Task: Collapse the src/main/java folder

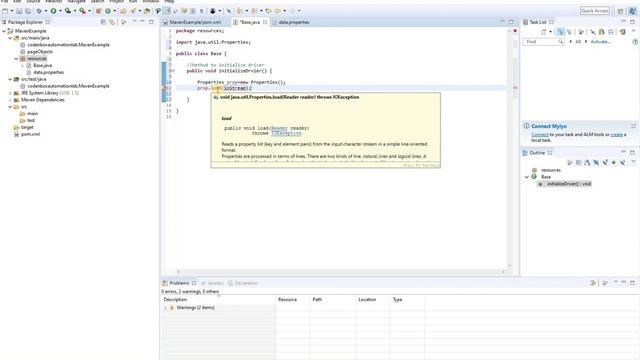Action: pos(10,38)
